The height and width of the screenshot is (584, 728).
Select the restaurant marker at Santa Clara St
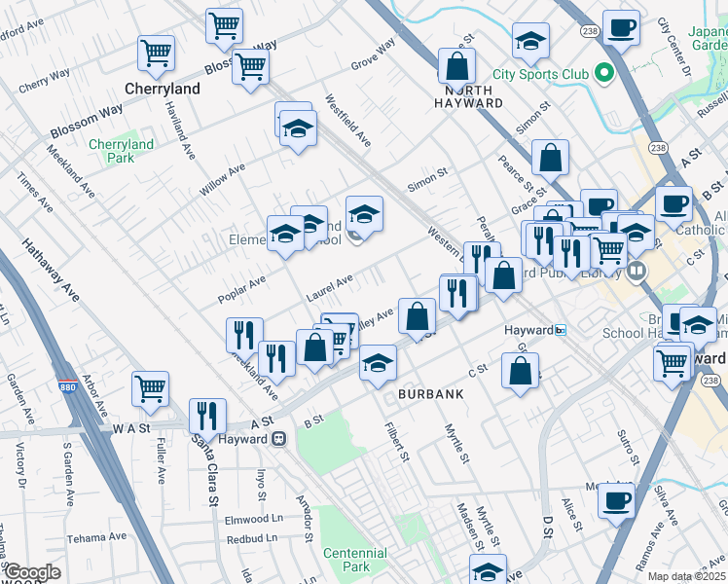[x=208, y=418]
